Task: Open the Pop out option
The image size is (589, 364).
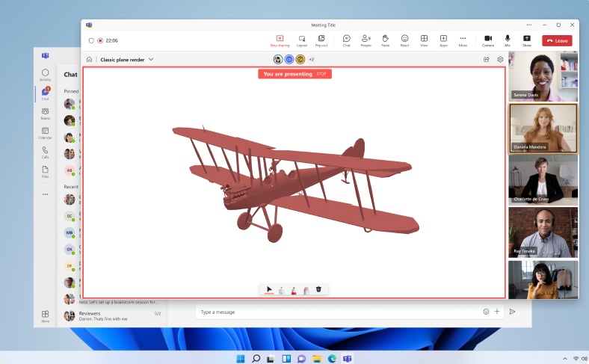Action: click(321, 40)
